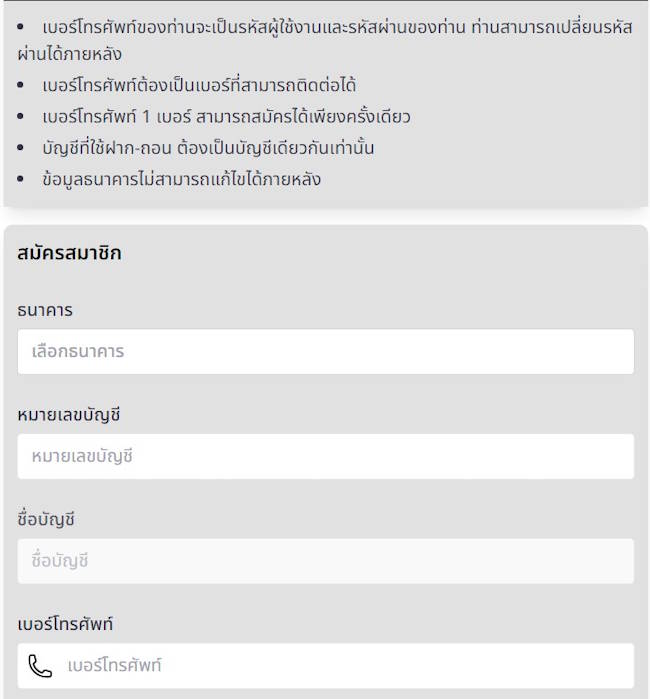Click the เบอร์โทรศัพท์ label above phone input
Viewport: 650px width, 699px height.
[x=65, y=624]
